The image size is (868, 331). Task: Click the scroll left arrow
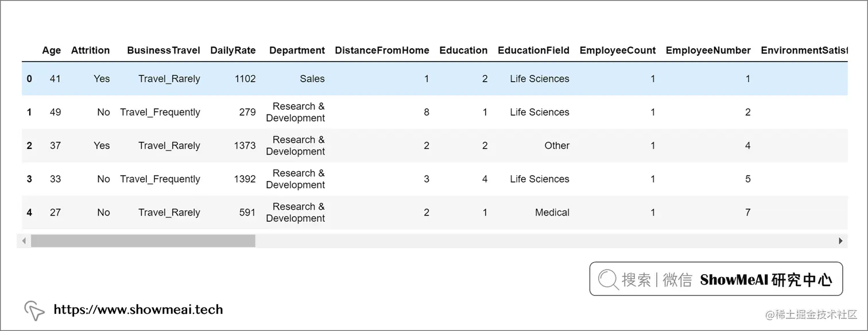(24, 241)
